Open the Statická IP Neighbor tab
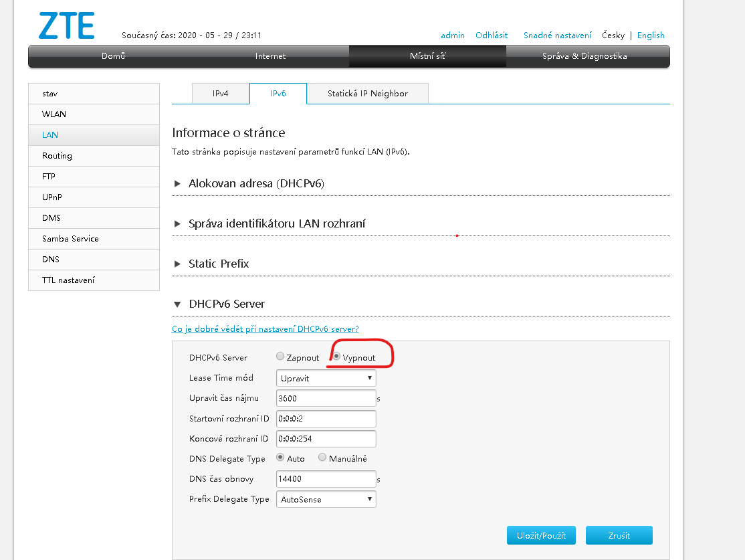745x560 pixels. point(367,94)
